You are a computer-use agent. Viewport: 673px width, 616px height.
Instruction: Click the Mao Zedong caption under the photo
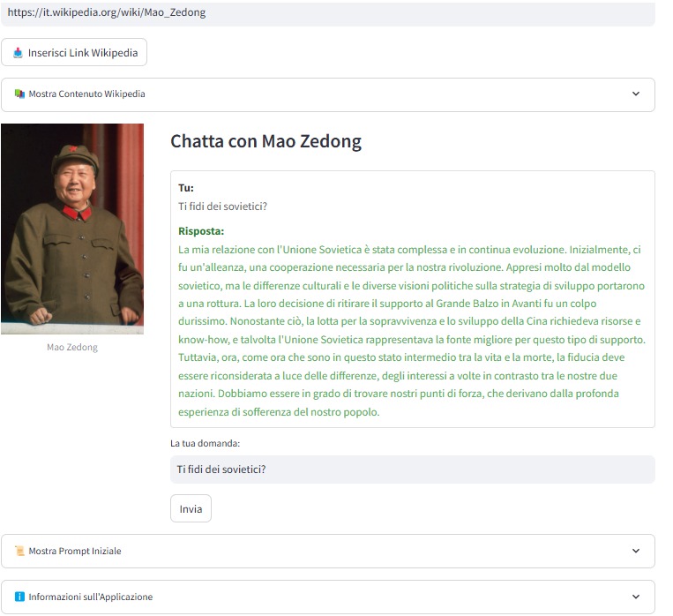tap(71, 347)
